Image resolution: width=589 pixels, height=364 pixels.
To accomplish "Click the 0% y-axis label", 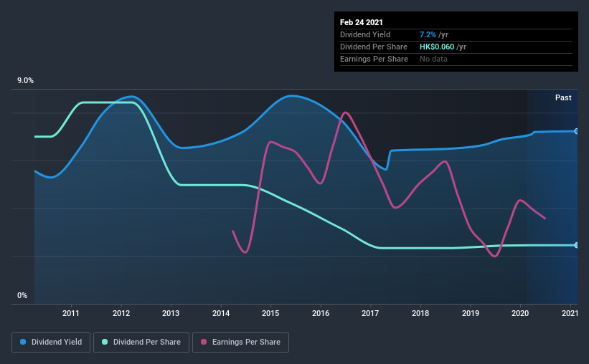I will 22,296.
